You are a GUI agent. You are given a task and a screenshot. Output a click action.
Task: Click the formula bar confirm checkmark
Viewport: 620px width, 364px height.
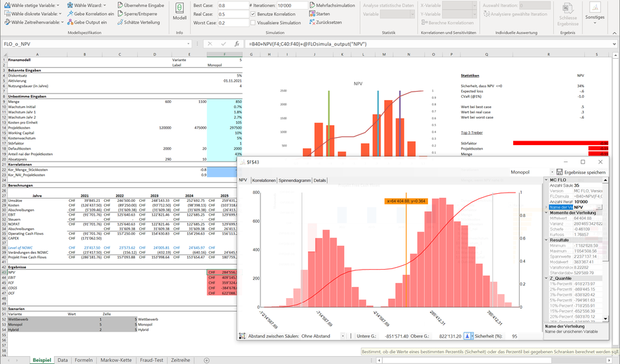[x=224, y=44]
